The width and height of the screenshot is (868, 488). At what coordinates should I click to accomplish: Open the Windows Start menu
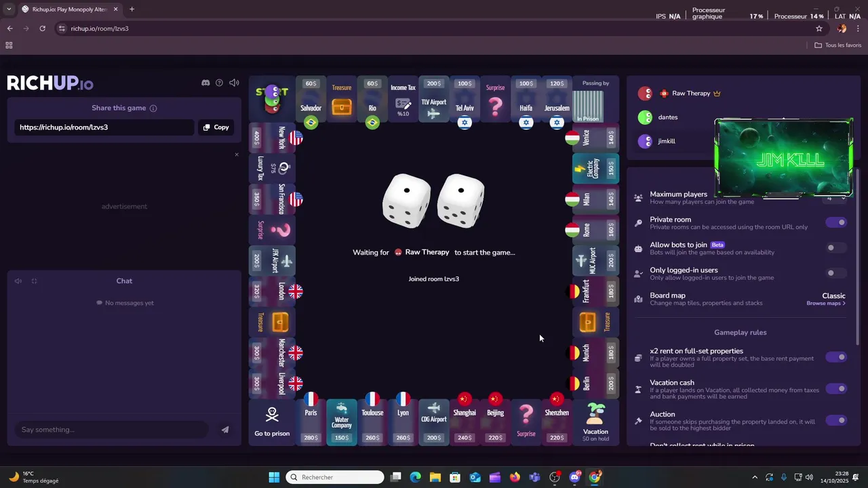pos(274,477)
